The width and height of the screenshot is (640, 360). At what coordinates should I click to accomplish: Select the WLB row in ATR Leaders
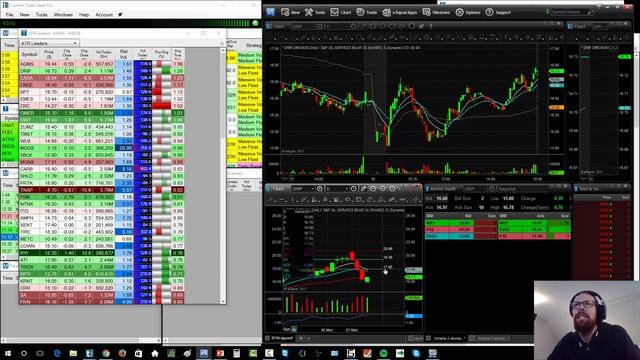tap(102, 141)
